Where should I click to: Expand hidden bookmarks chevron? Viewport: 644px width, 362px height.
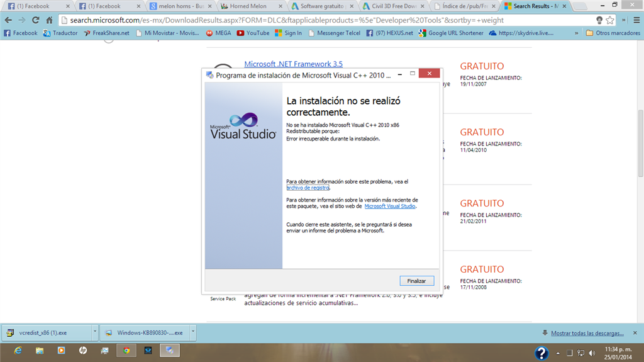point(576,33)
